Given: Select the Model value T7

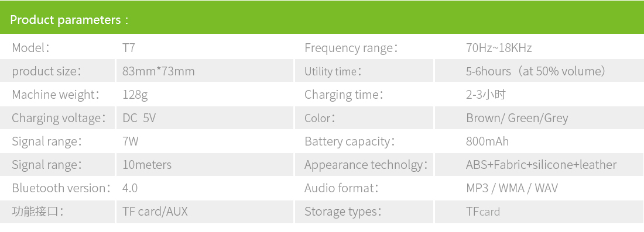Looking at the screenshot, I should (129, 47).
